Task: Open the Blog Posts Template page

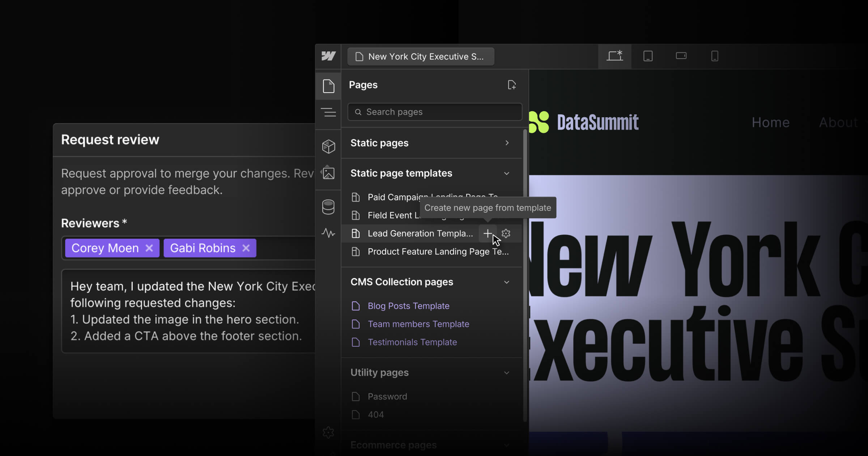Action: click(408, 306)
